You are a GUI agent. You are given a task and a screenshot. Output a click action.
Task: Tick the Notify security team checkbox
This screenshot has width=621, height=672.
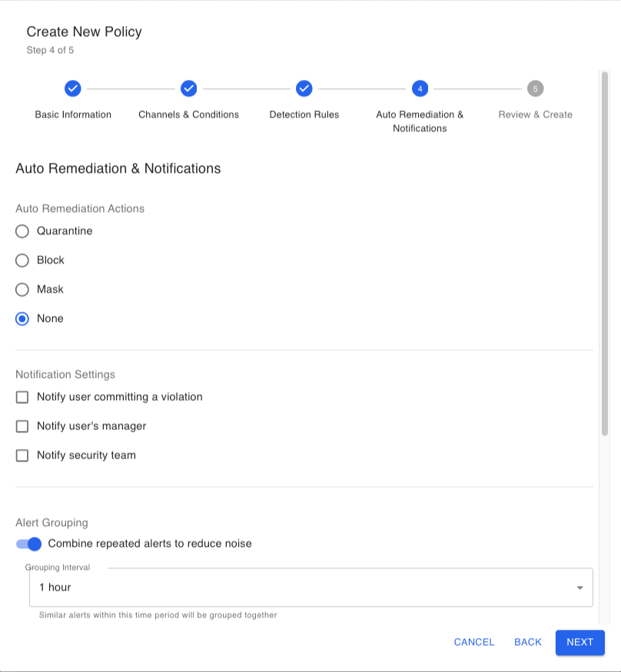[22, 455]
